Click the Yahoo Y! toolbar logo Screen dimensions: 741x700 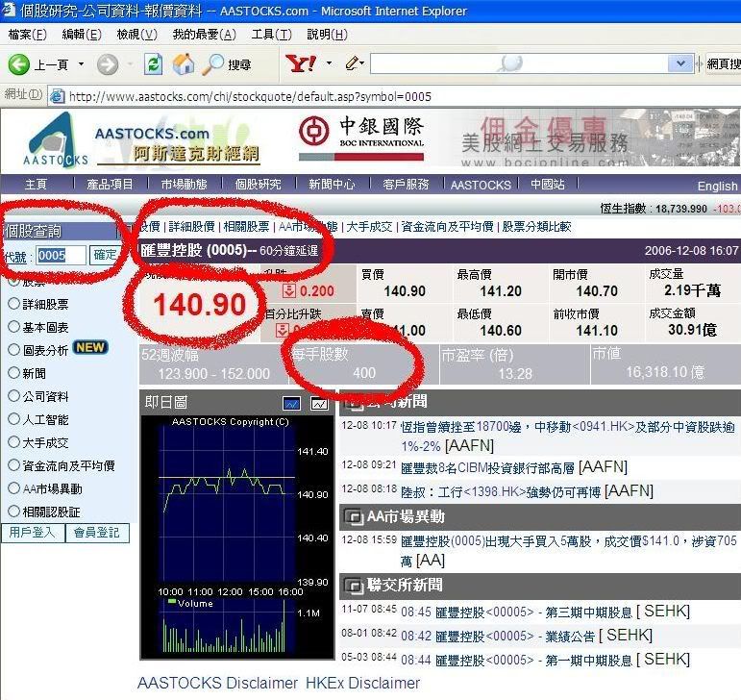301,63
